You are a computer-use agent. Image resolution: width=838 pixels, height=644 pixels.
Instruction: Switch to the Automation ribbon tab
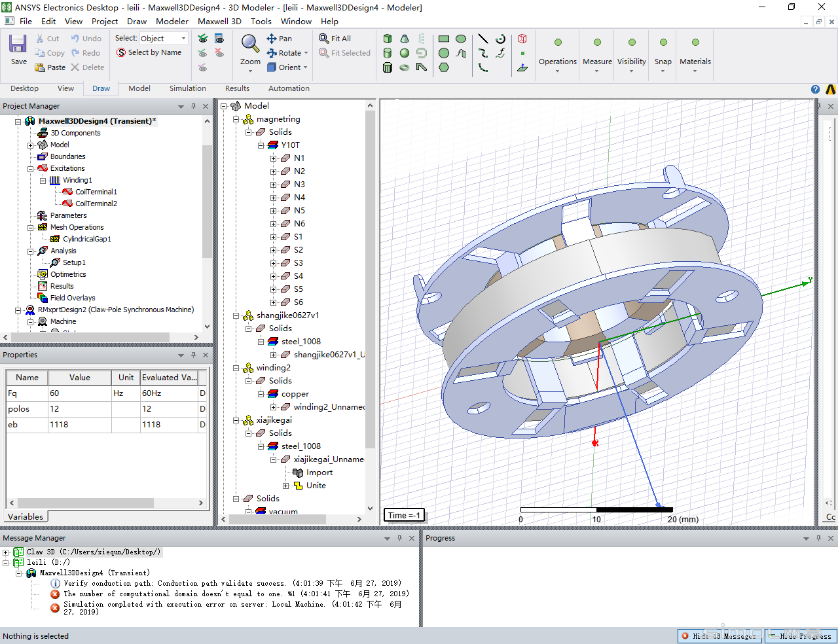(x=289, y=88)
